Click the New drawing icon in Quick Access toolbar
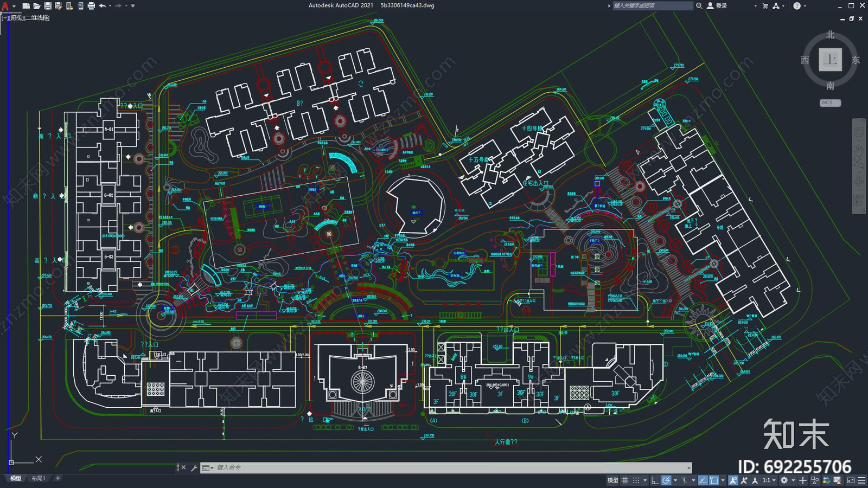Screen dimensions: 868x488 point(25,6)
